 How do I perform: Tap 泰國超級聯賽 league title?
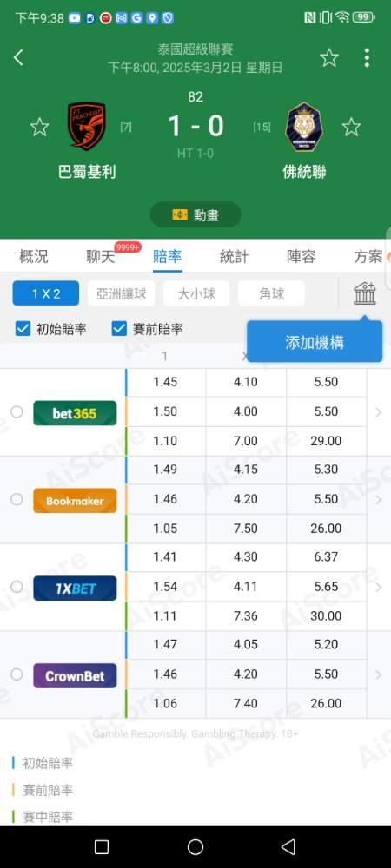(x=195, y=49)
